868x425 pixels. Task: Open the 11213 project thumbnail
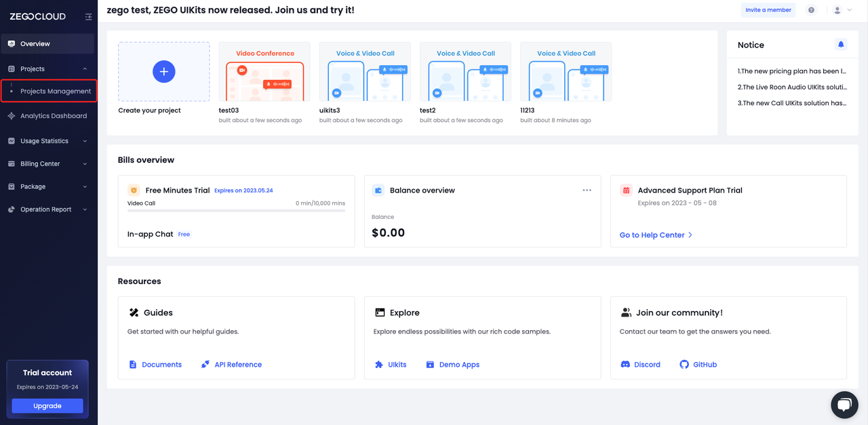[566, 72]
